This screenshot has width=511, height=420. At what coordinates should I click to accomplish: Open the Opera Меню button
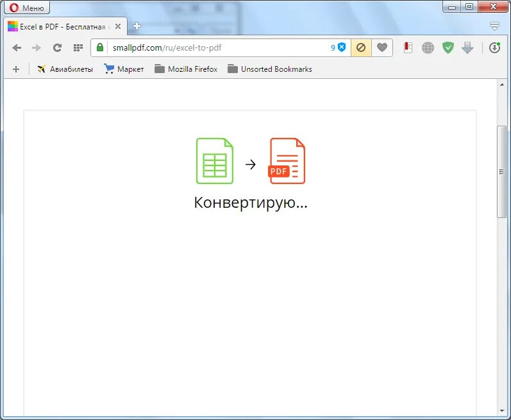point(27,8)
